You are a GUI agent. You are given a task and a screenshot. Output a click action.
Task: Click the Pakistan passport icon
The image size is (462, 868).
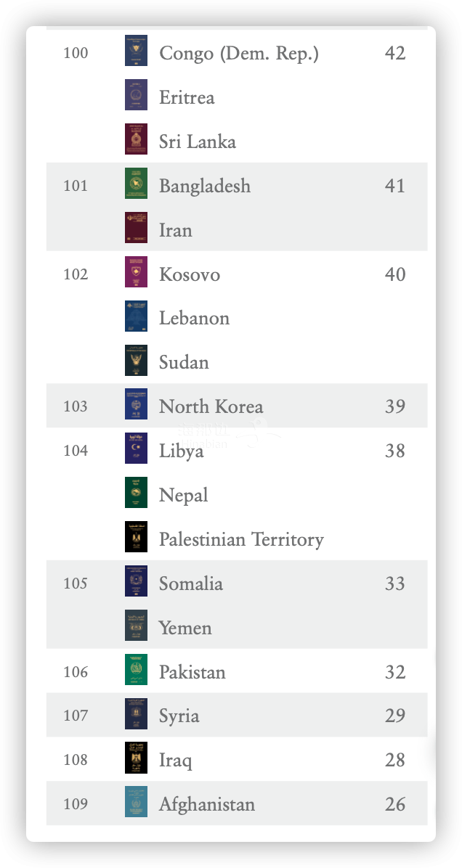136,669
